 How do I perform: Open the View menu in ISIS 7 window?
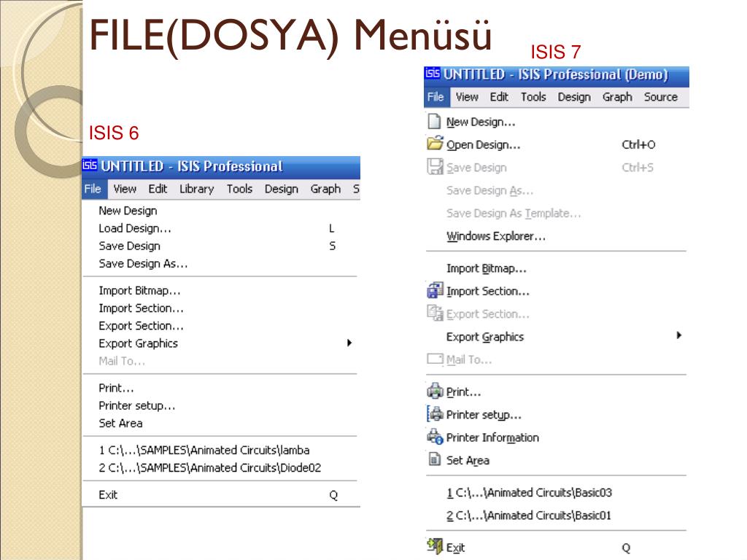coord(467,97)
